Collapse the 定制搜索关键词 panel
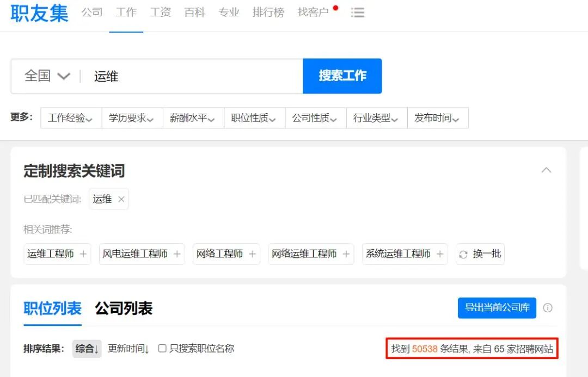The image size is (588, 377). pyautogui.click(x=546, y=170)
